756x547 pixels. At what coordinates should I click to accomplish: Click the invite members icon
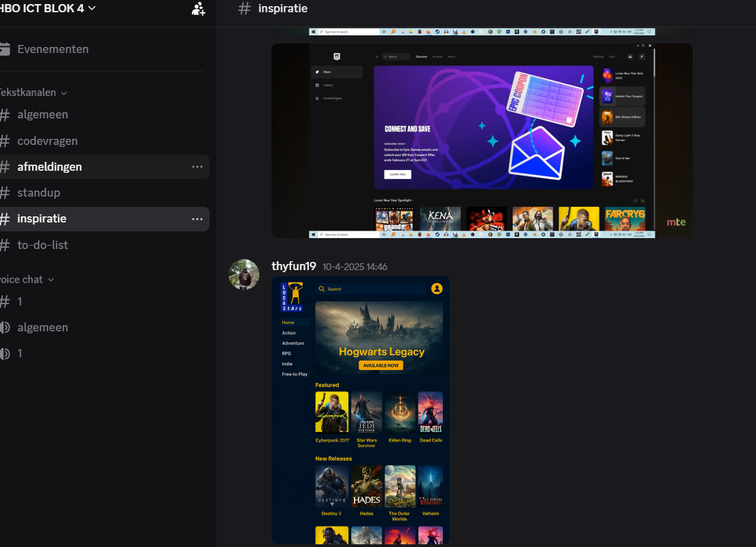(x=198, y=9)
